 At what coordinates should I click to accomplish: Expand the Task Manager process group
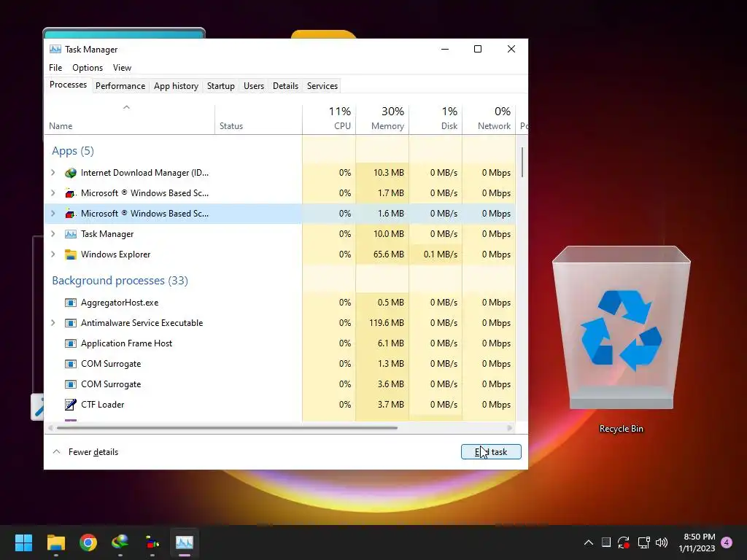point(53,234)
